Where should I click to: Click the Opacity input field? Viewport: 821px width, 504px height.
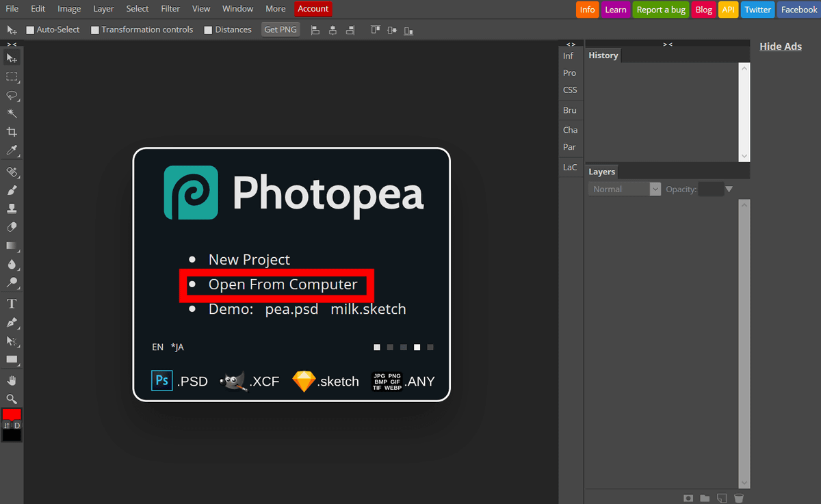pyautogui.click(x=711, y=189)
